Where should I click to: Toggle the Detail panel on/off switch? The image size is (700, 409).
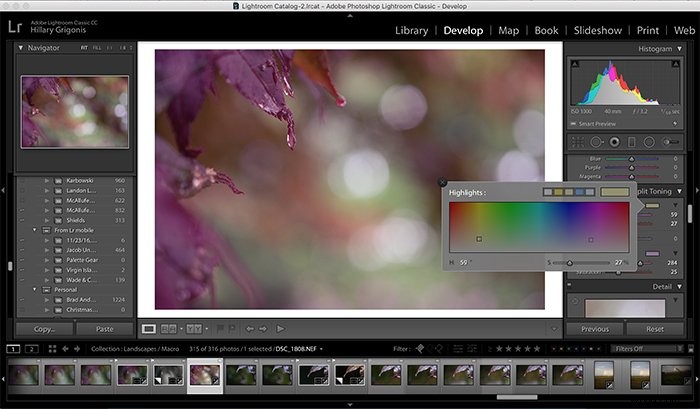(x=570, y=284)
